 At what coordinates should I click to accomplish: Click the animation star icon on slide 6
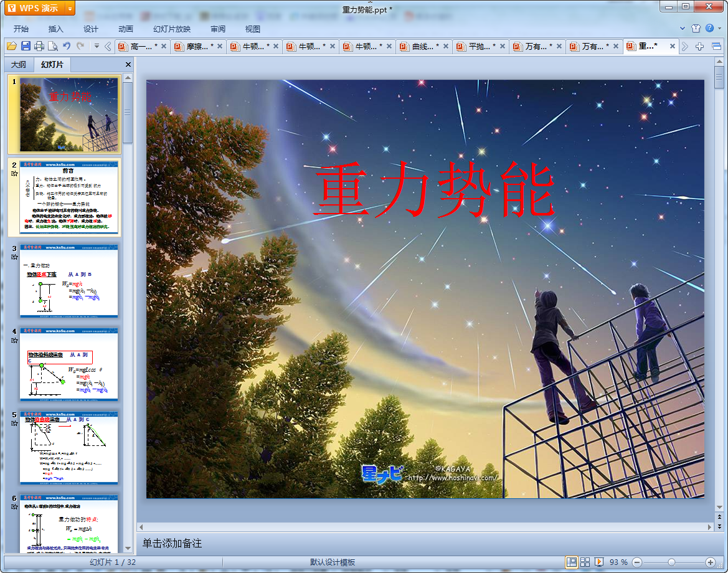click(x=14, y=506)
